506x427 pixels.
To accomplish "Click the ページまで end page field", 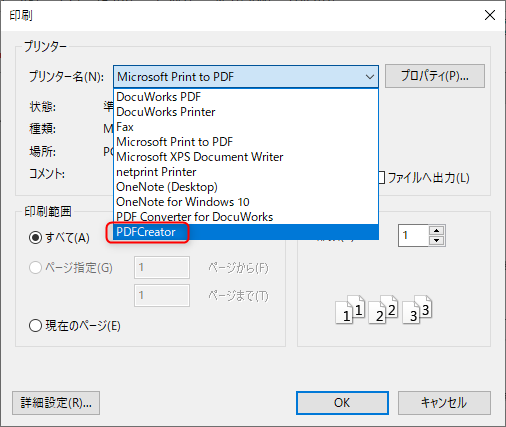I will click(x=162, y=295).
